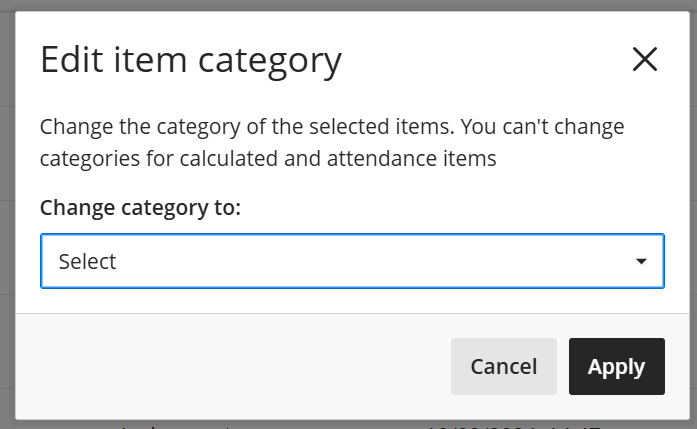The height and width of the screenshot is (429, 697).
Task: Open the Change category to dropdown
Action: coord(352,261)
